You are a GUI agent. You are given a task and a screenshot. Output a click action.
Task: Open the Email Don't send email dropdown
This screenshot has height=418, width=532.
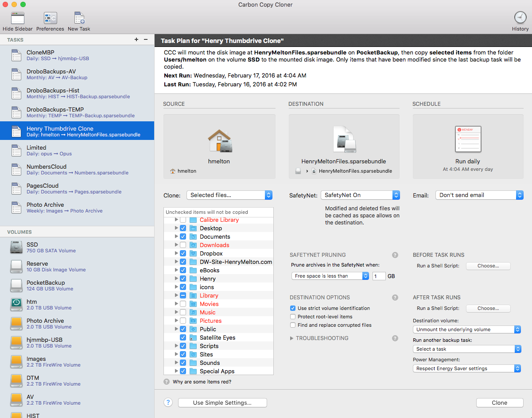[x=479, y=195]
